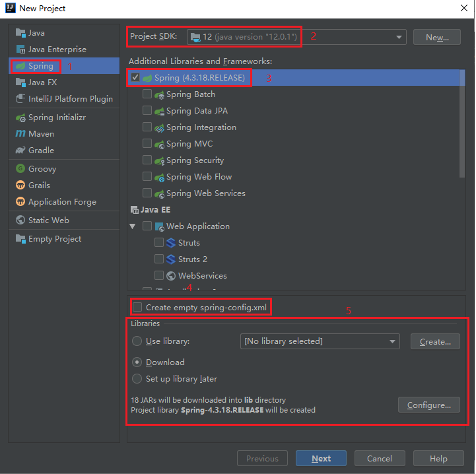Click the Spring Data JPA icon
Image resolution: width=476 pixels, height=474 pixels.
point(159,111)
